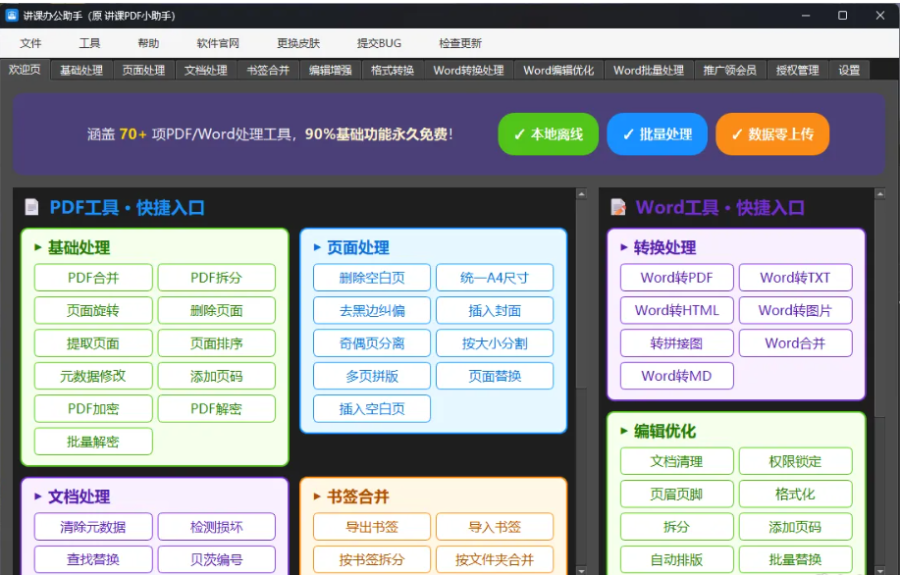The image size is (900, 575).
Task: Click 检查更新 in the menu bar
Action: click(x=460, y=43)
